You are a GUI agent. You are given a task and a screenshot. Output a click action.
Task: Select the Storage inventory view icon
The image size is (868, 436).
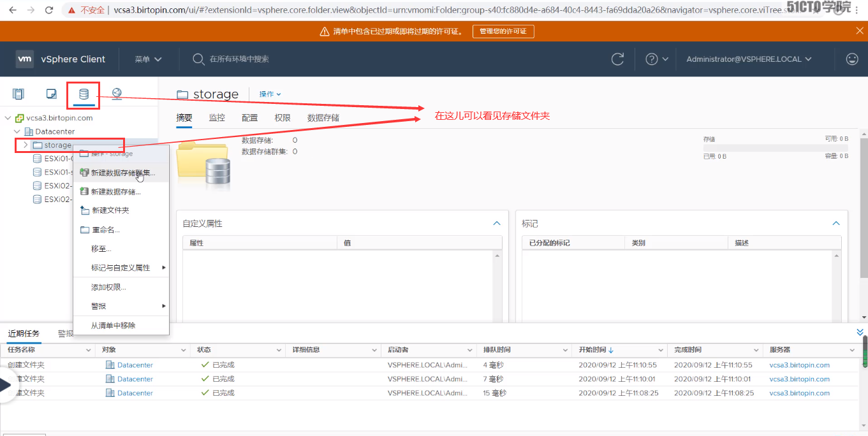(x=84, y=94)
